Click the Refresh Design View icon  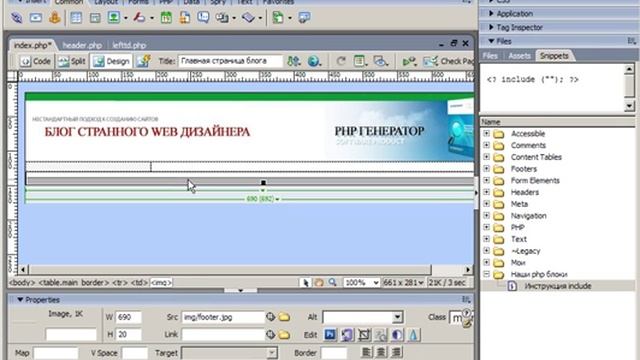(341, 61)
